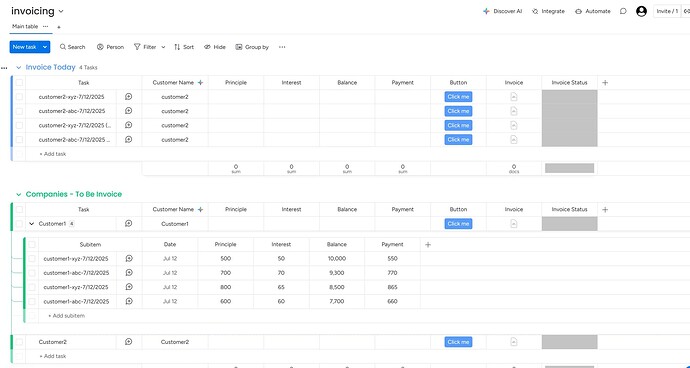The width and height of the screenshot is (690, 368).
Task: Check the customer1-xyz-7/12/2025 first subitem checkbox
Action: (x=32, y=259)
